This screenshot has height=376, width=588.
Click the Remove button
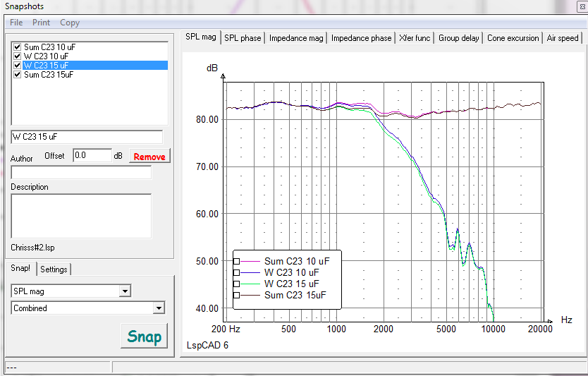(149, 157)
